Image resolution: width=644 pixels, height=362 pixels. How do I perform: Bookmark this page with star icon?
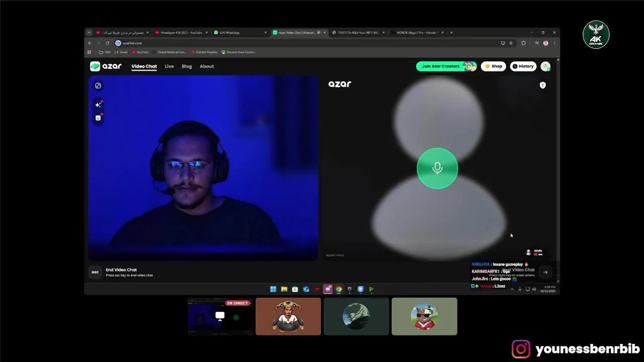point(511,43)
